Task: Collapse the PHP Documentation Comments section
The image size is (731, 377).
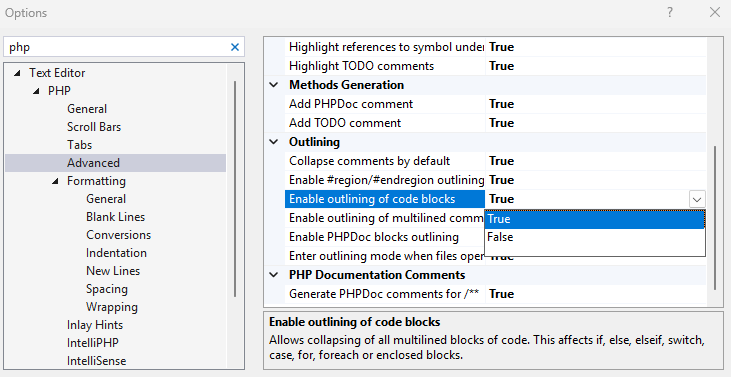Action: pos(274,275)
